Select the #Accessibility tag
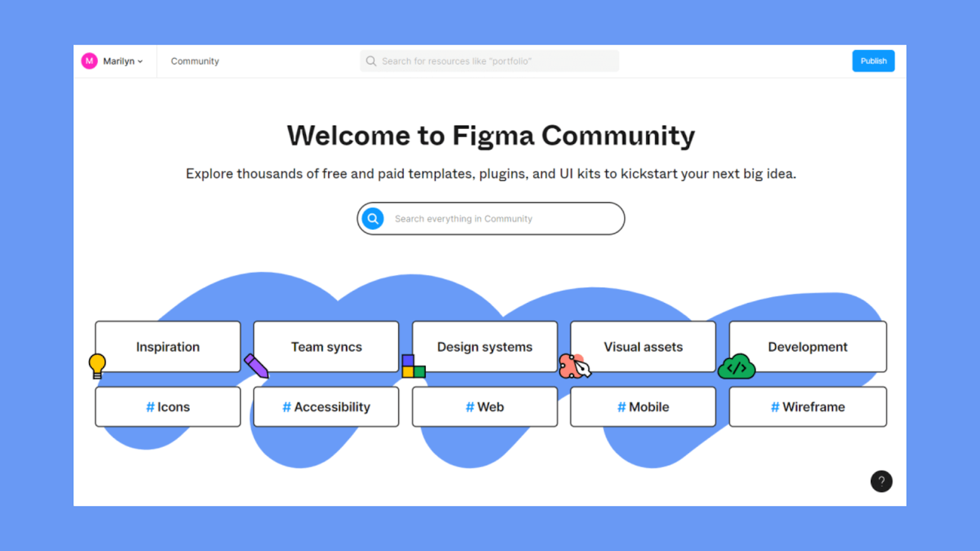Image resolution: width=980 pixels, height=551 pixels. 326,407
